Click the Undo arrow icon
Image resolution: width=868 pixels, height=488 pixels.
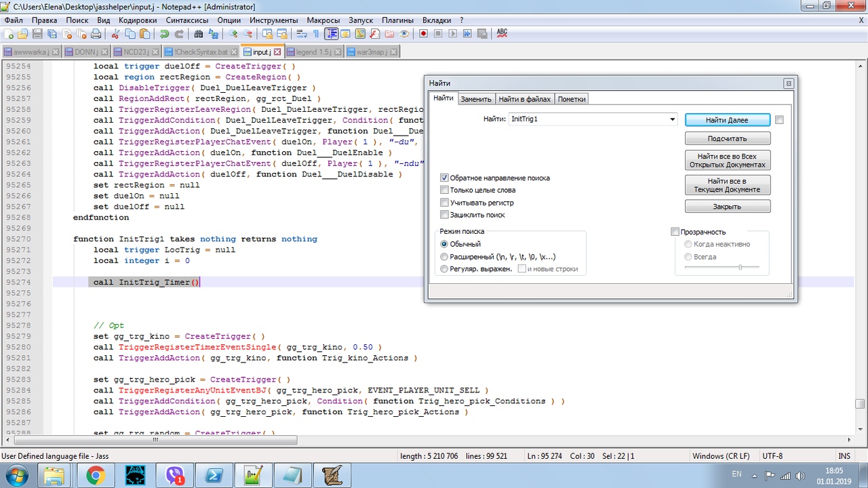pos(164,34)
